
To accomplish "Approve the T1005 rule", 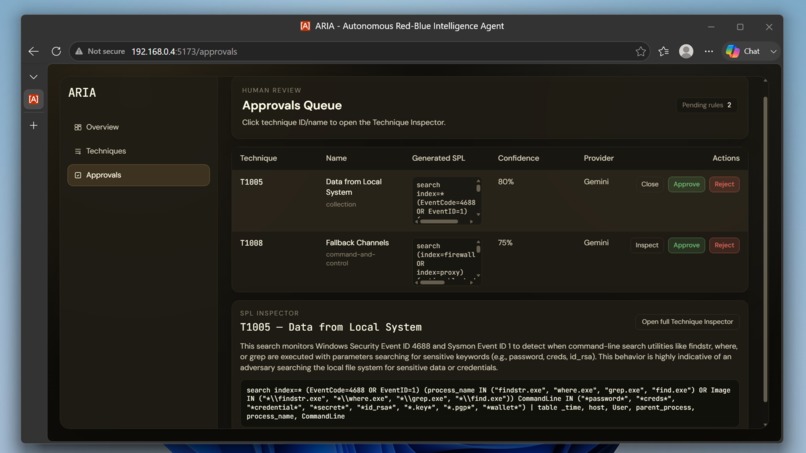I will (x=686, y=184).
